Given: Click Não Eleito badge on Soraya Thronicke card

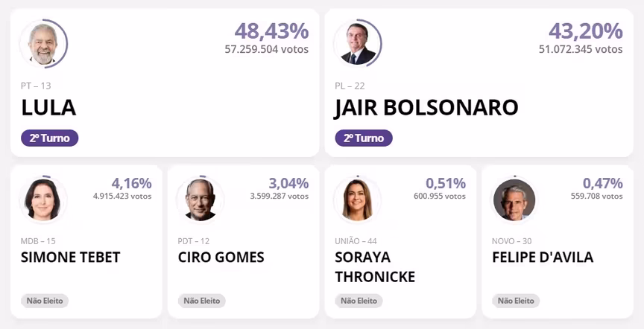Looking at the screenshot, I should click(359, 301).
